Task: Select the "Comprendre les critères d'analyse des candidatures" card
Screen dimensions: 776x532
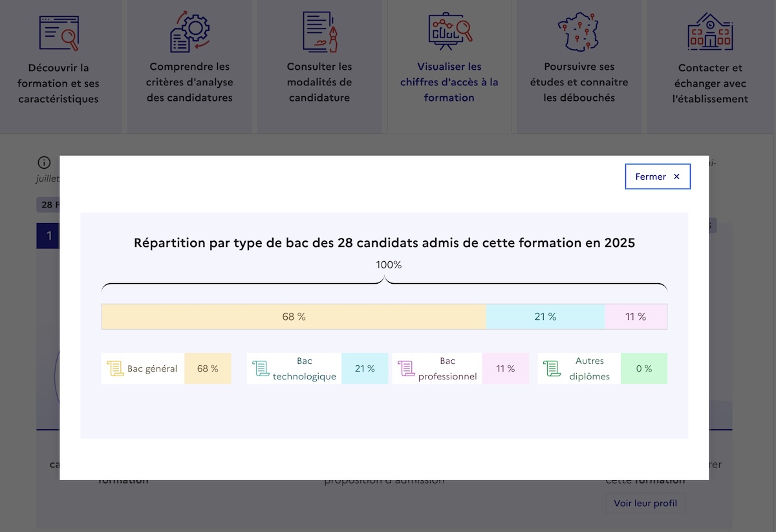Action: pos(189,81)
